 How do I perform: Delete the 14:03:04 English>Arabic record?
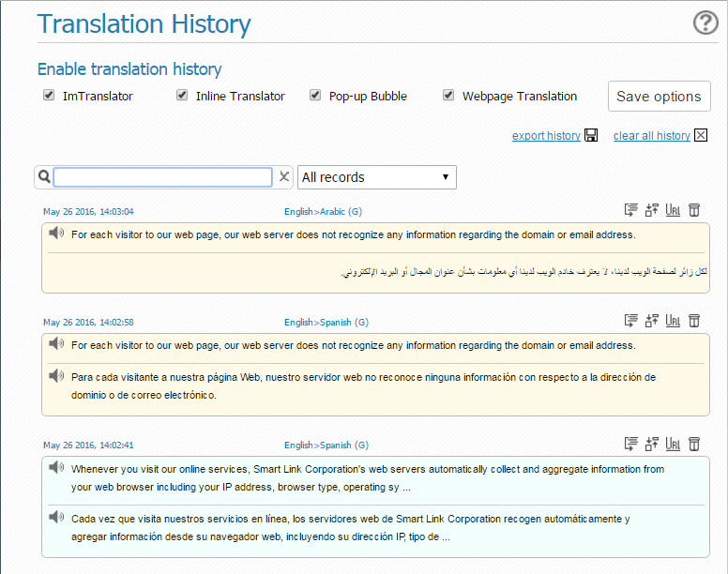point(694,210)
